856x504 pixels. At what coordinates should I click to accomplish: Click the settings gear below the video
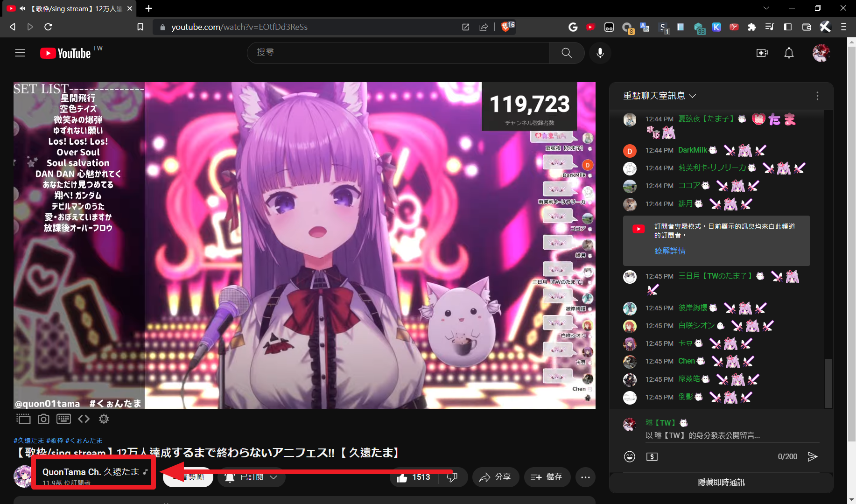coord(104,419)
